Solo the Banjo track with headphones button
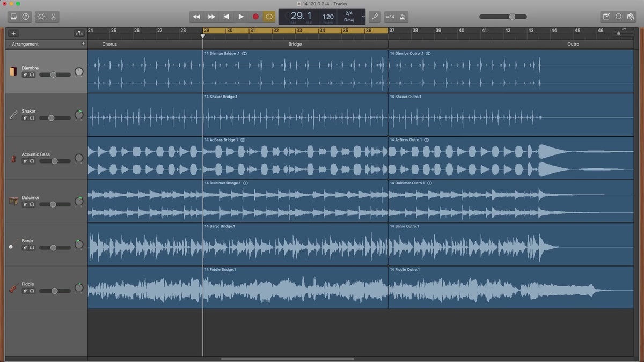 click(32, 248)
